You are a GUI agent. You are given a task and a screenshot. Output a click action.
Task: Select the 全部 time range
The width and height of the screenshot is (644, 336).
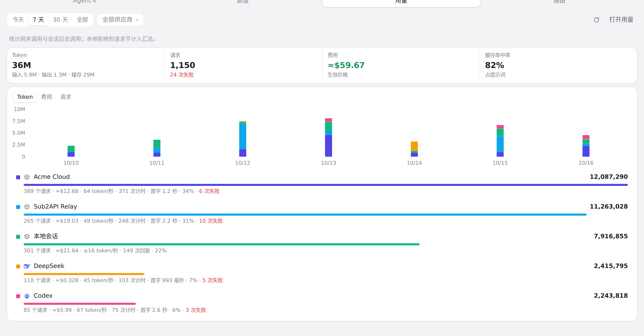point(82,20)
